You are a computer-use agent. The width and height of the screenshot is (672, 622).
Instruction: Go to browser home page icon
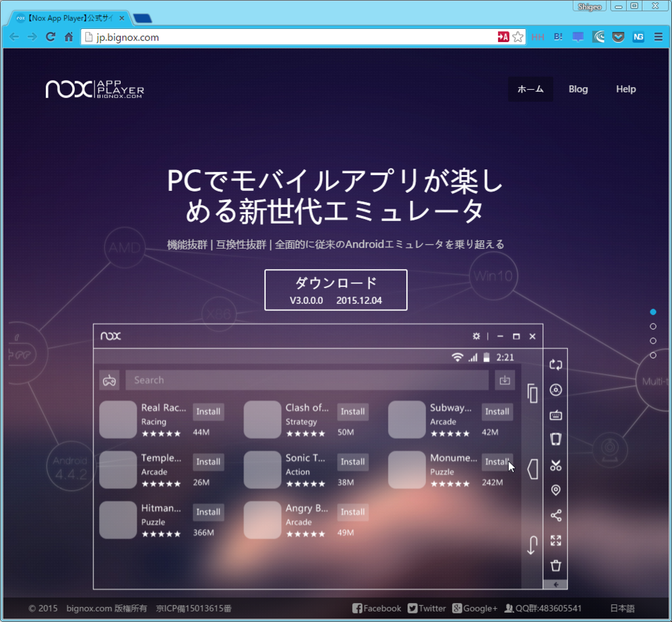pyautogui.click(x=68, y=37)
